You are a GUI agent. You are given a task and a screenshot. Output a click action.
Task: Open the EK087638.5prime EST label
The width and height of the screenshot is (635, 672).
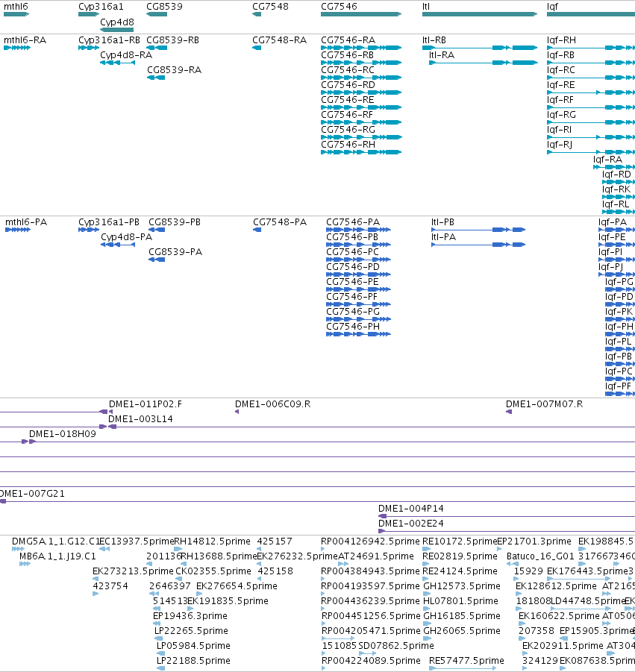click(597, 661)
